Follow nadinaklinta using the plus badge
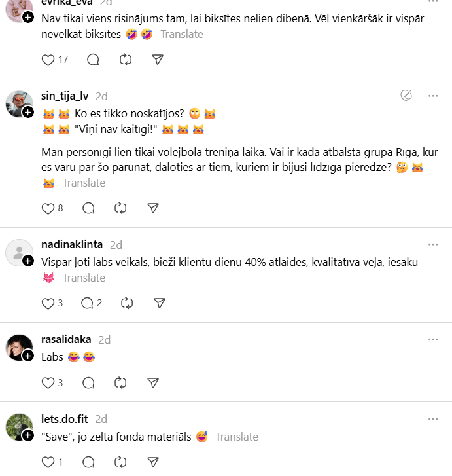Image resolution: width=452 pixels, height=476 pixels. tap(28, 261)
